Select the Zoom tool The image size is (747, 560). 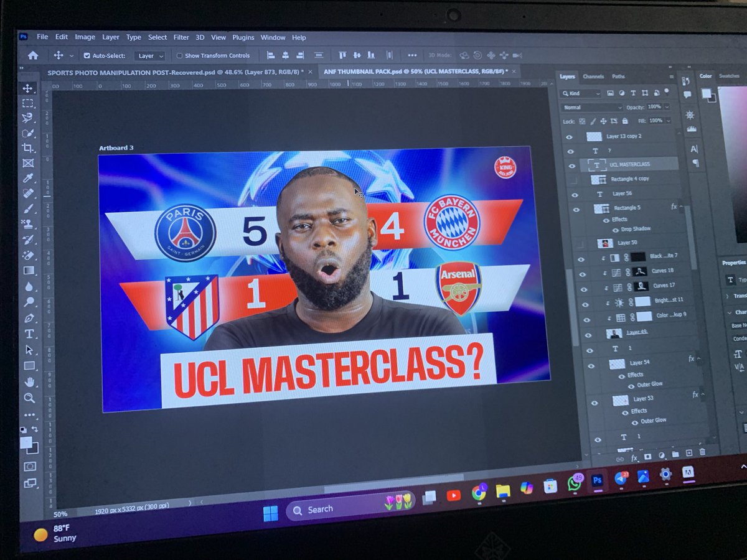29,398
